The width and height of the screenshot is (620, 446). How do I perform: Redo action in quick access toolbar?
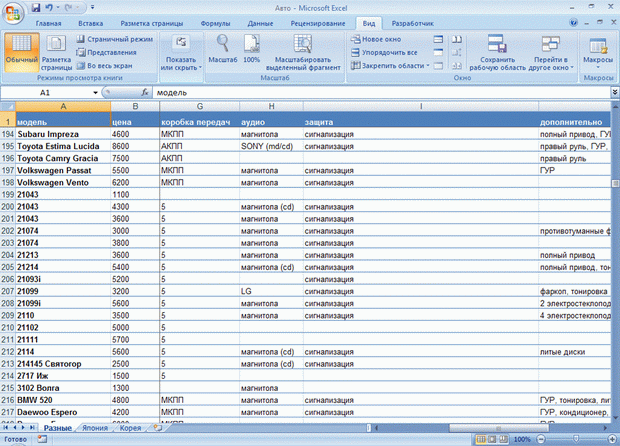pyautogui.click(x=68, y=8)
